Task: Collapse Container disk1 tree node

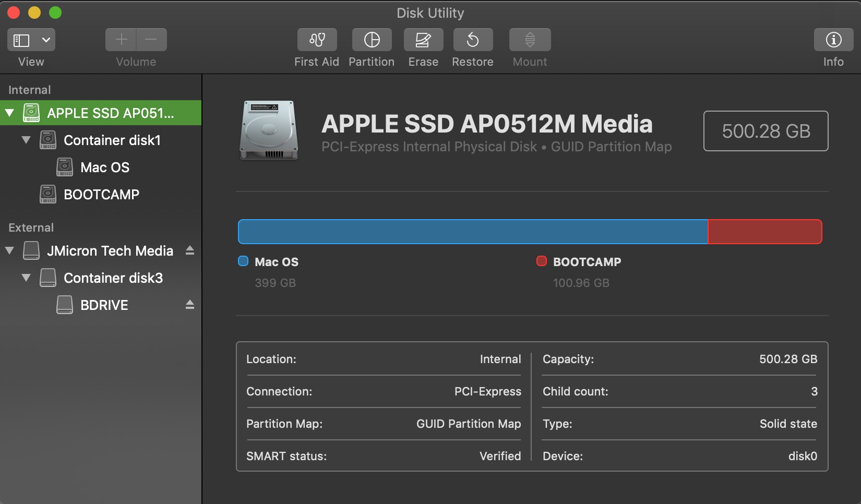Action: tap(26, 140)
